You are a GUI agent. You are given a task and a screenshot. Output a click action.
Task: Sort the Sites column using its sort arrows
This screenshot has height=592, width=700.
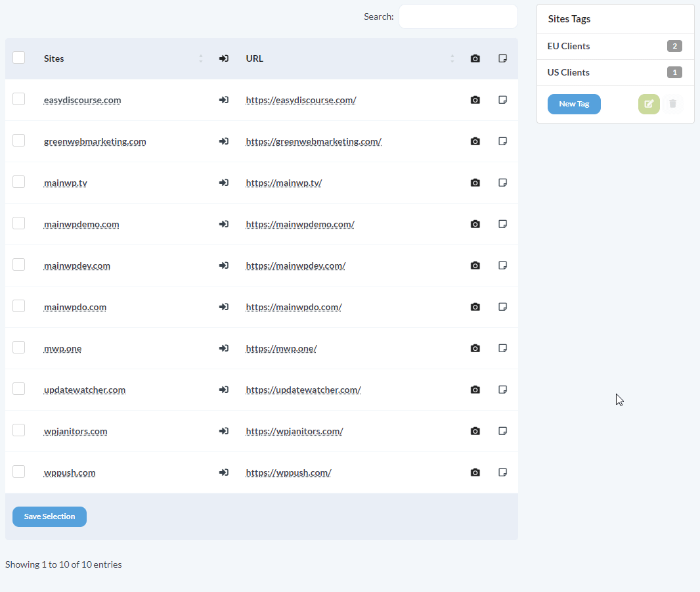click(200, 58)
